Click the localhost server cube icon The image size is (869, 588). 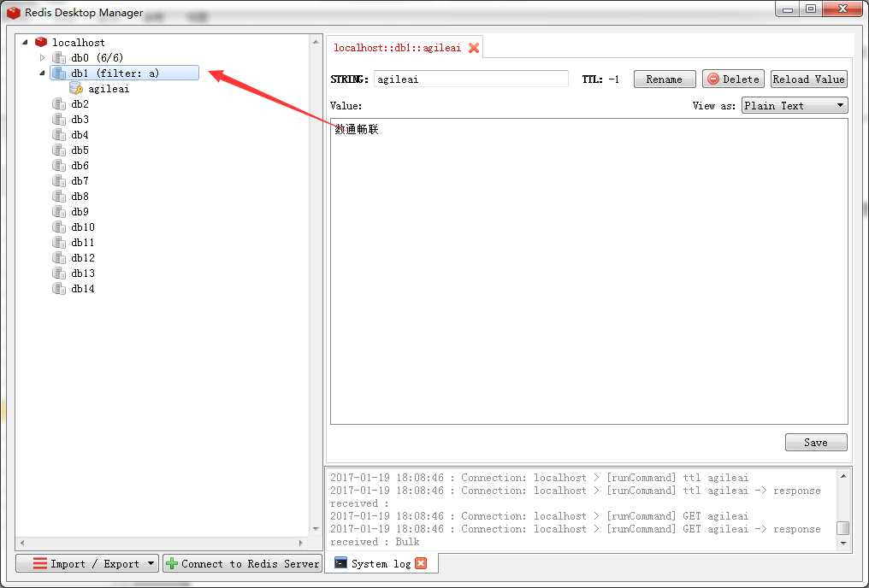(41, 42)
